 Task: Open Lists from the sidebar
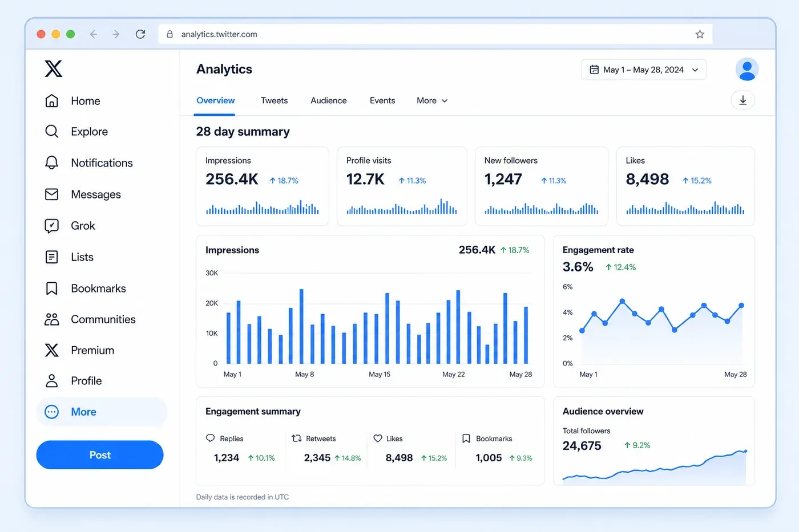coord(69,257)
